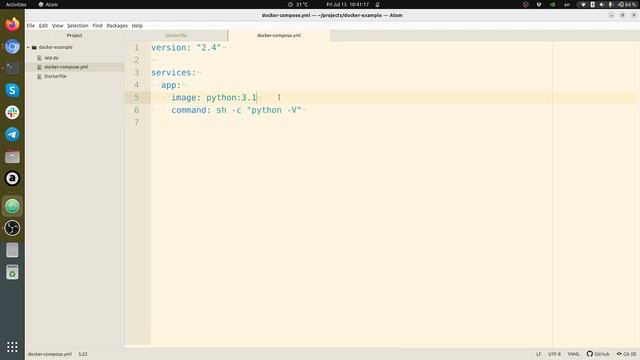This screenshot has height=360, width=640.
Task: Open Dockerfile in the tree view
Action: 55,76
